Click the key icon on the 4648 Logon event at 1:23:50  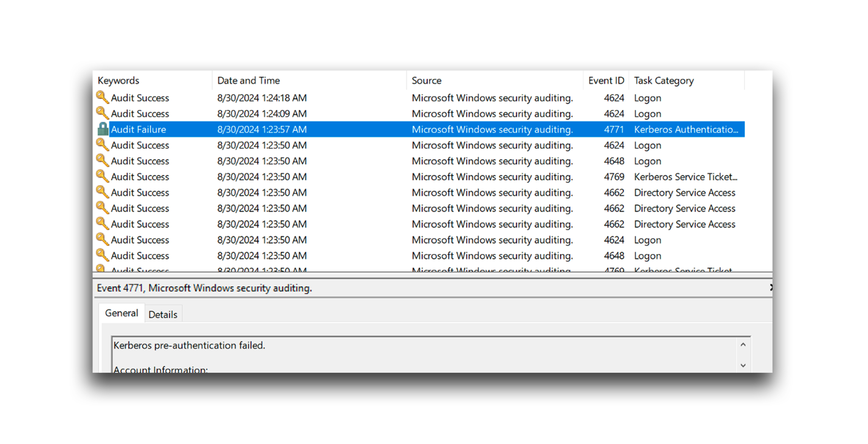(x=102, y=161)
